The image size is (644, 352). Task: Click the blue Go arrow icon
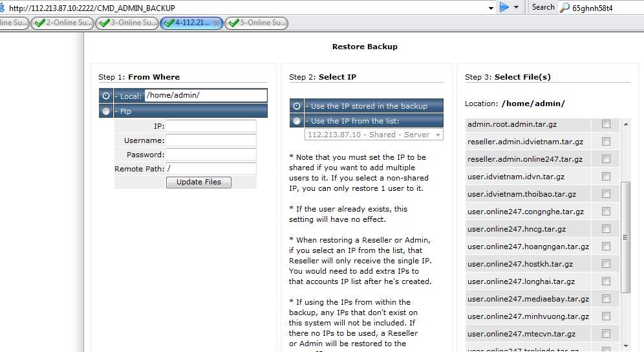pos(504,7)
